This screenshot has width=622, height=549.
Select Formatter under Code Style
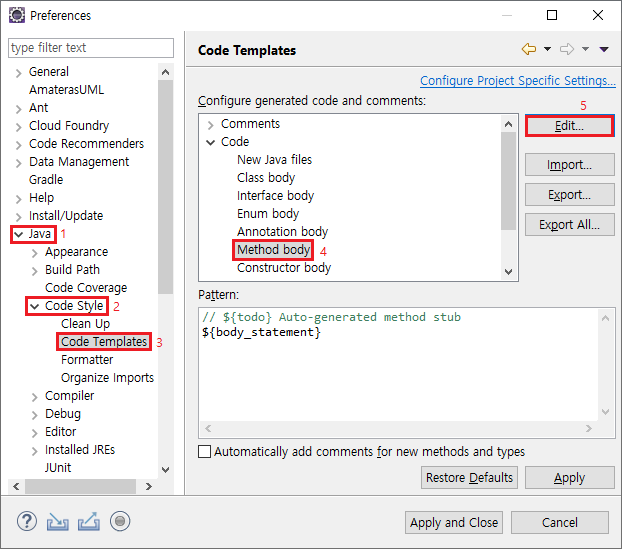coord(87,360)
